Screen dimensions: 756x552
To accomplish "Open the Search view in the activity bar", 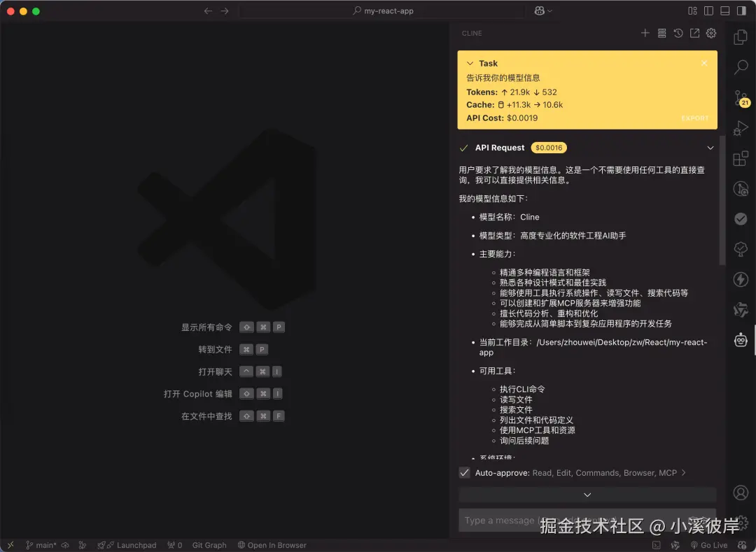I will [x=740, y=67].
